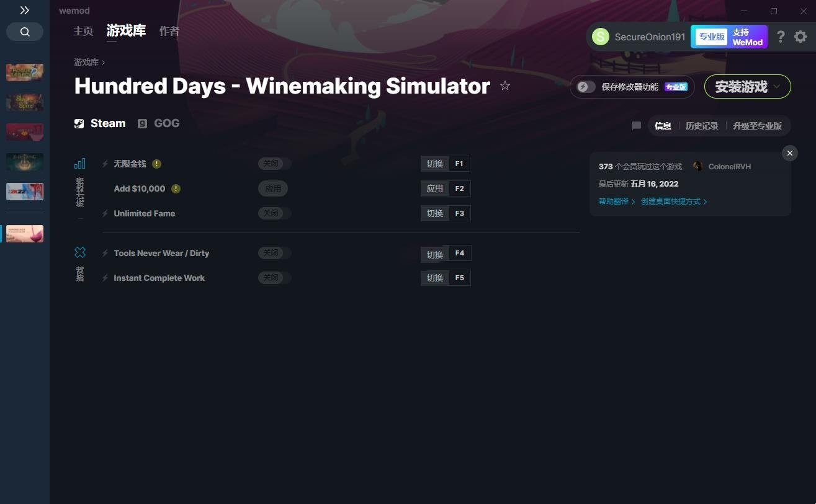Viewport: 816px width, 504px height.
Task: Switch to the 信息 tab
Action: pyautogui.click(x=663, y=126)
